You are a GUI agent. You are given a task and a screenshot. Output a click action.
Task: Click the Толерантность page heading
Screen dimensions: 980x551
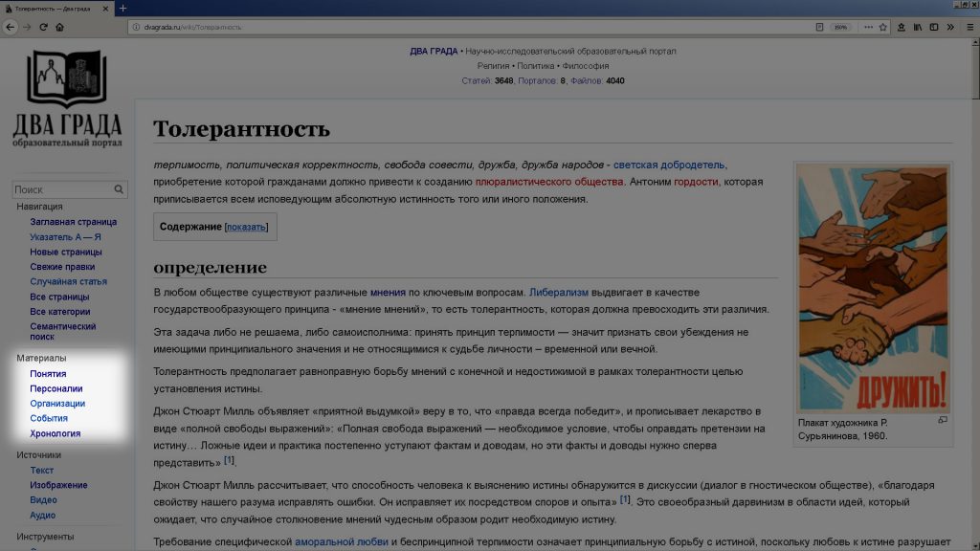241,129
